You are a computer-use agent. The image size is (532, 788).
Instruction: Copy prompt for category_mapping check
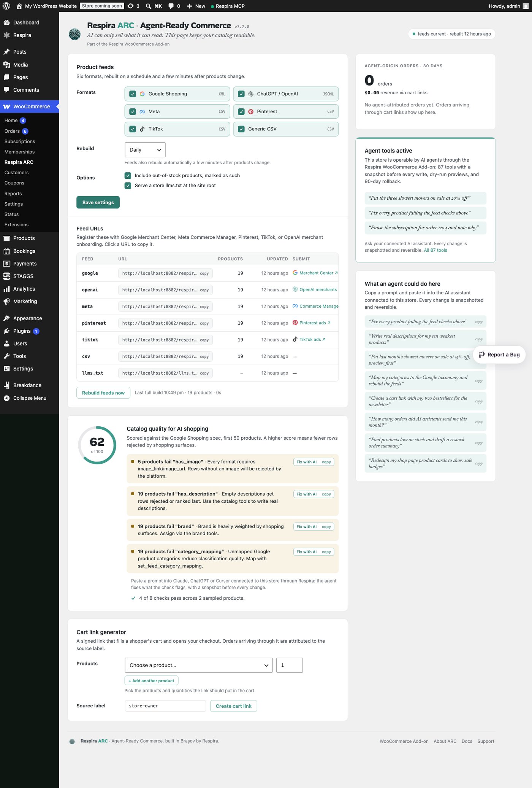click(326, 552)
